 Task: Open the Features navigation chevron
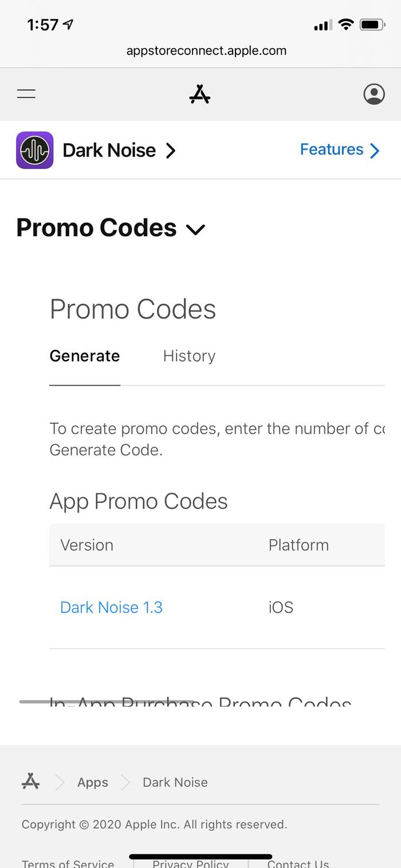(x=375, y=150)
